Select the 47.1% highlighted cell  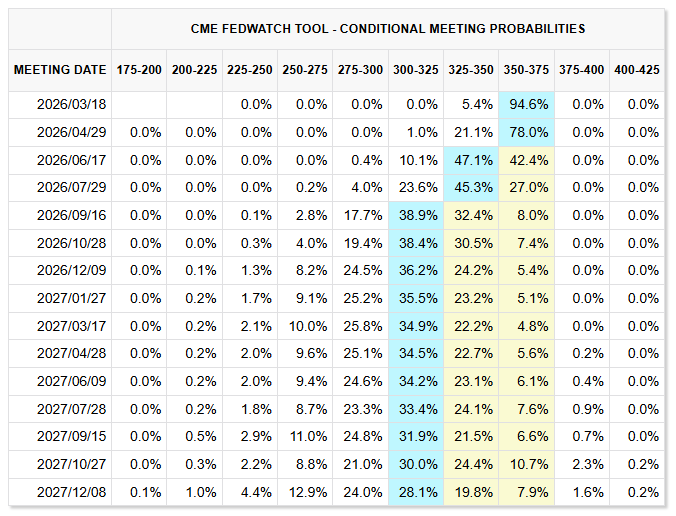[x=472, y=160]
